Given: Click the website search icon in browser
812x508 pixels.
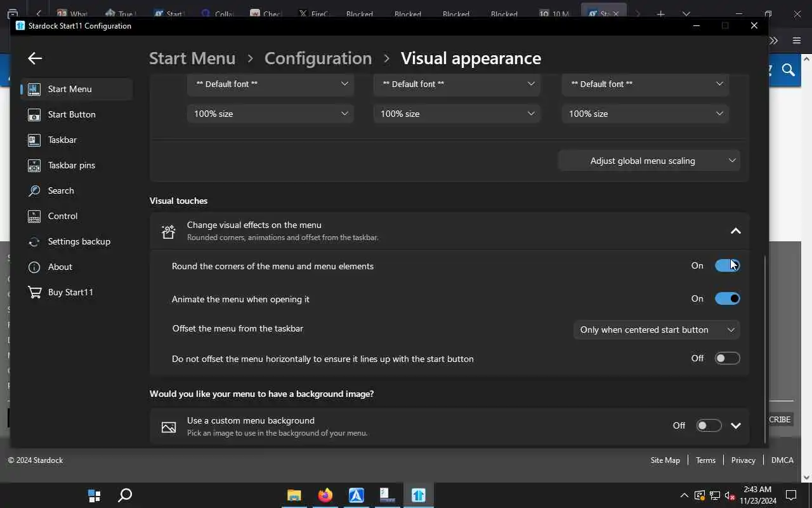Looking at the screenshot, I should click(x=789, y=70).
